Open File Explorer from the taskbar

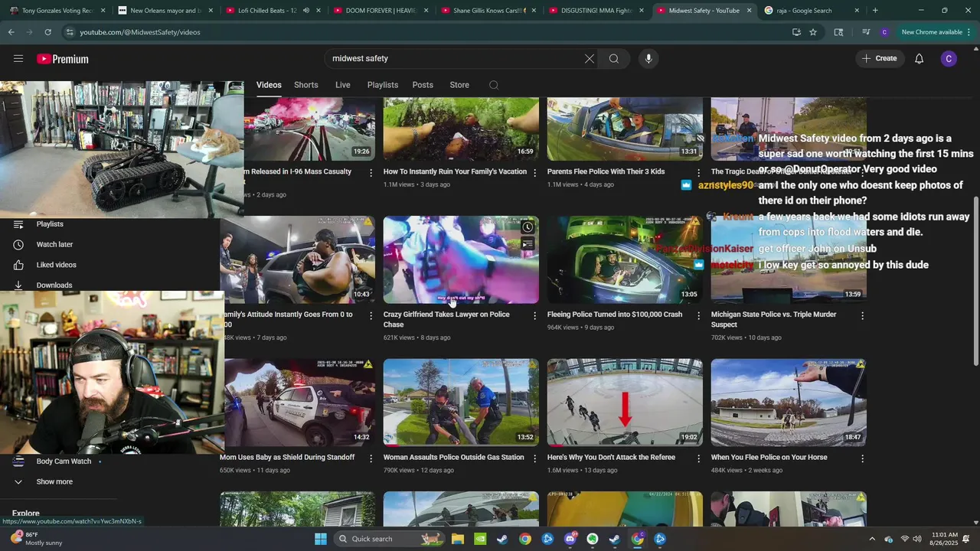click(x=458, y=539)
